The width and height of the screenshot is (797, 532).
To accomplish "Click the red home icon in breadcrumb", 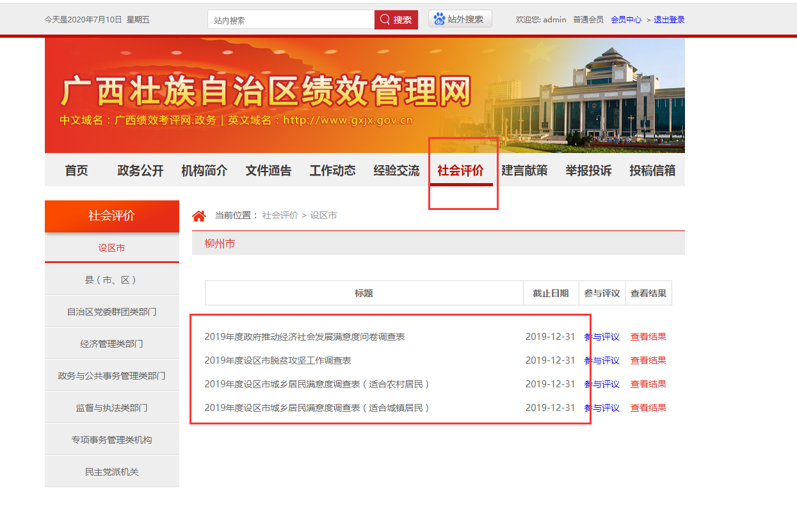I will pos(199,216).
